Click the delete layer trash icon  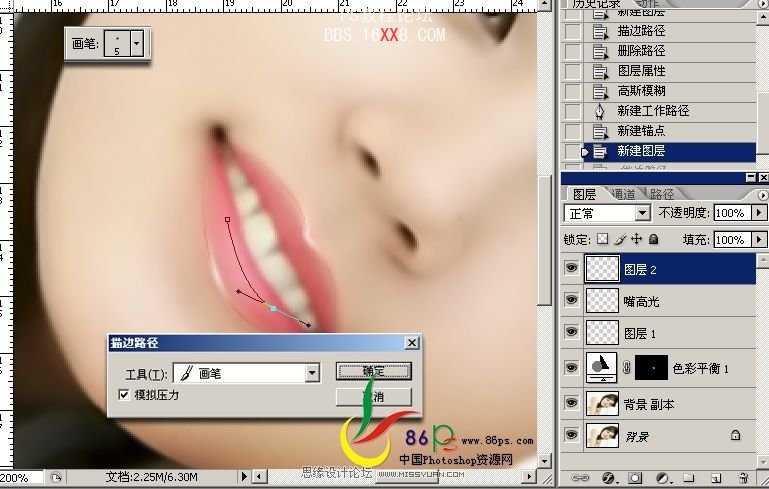pos(743,478)
